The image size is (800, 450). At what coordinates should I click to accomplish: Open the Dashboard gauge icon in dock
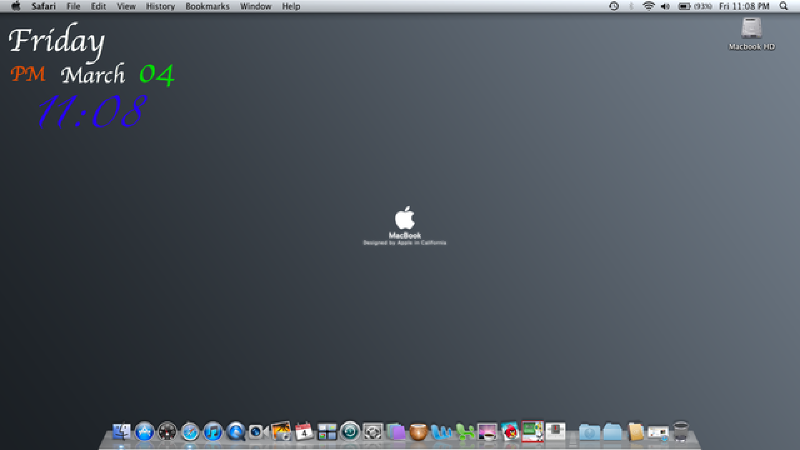click(x=167, y=432)
